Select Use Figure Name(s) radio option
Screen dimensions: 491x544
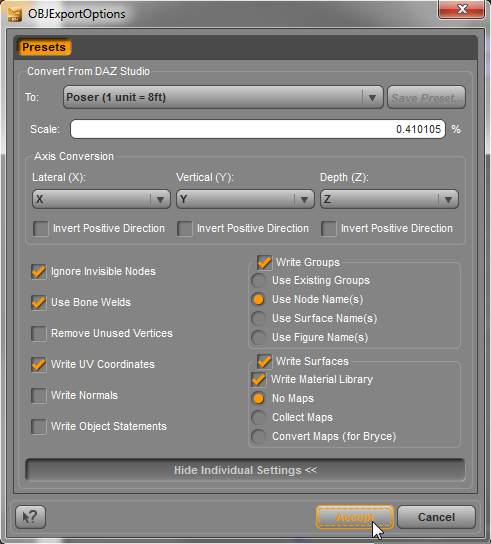(259, 337)
